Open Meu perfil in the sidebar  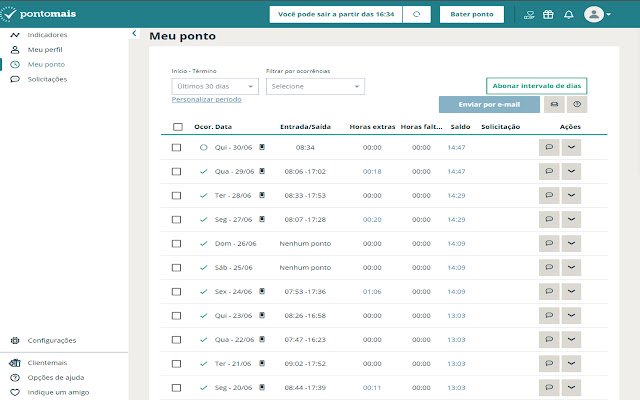pyautogui.click(x=45, y=50)
